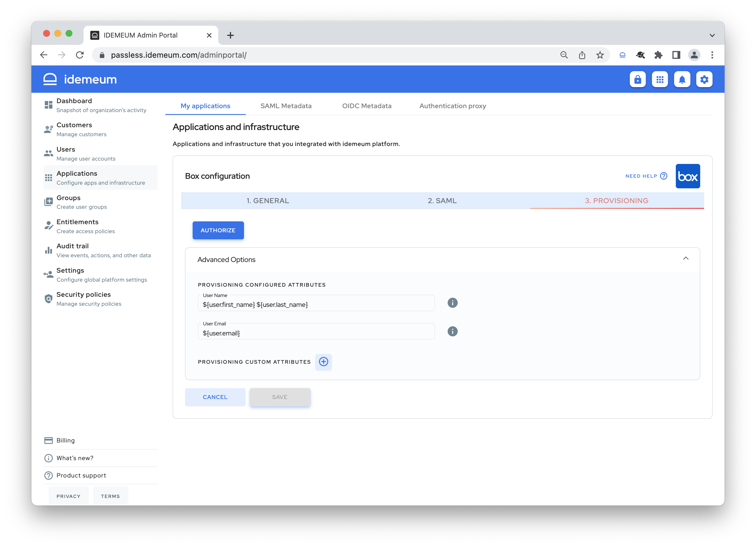The image size is (756, 547).
Task: Open a new browser tab
Action: click(x=230, y=35)
